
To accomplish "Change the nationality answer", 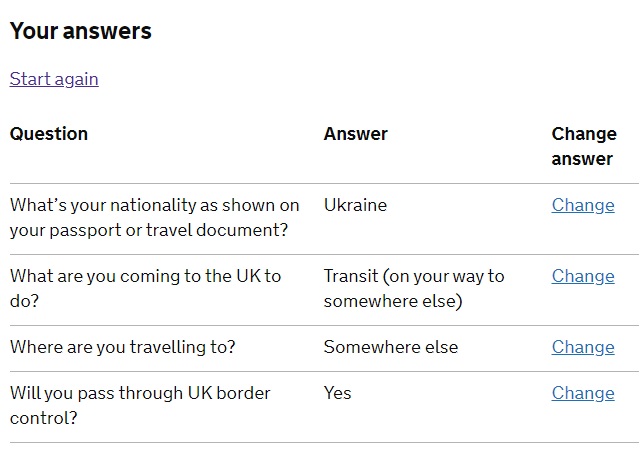I will click(x=583, y=205).
